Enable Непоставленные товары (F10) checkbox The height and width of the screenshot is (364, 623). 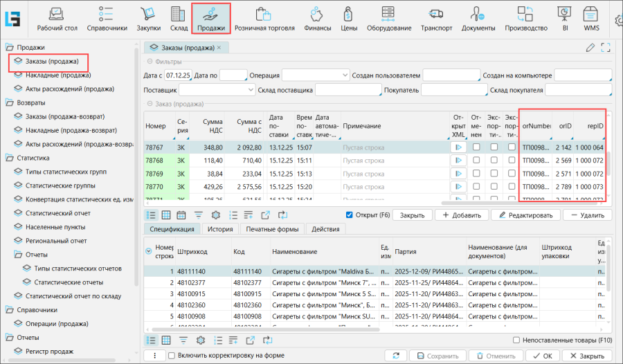point(516,340)
